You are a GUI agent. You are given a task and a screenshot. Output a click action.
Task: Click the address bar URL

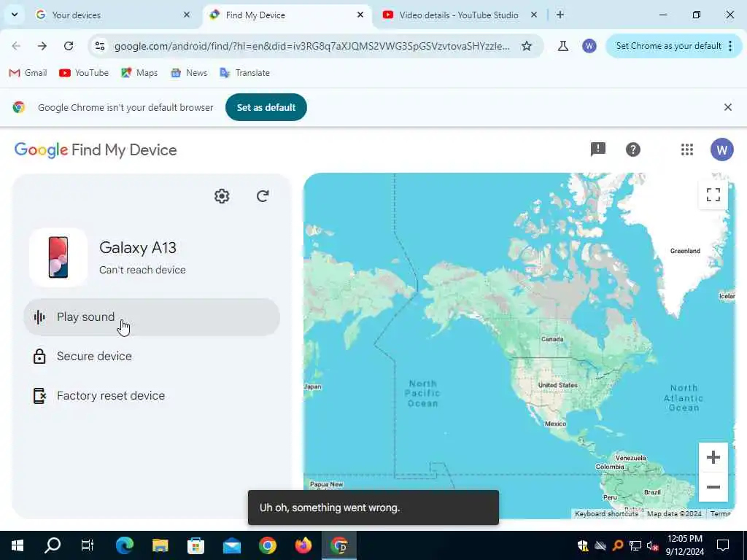tap(312, 46)
